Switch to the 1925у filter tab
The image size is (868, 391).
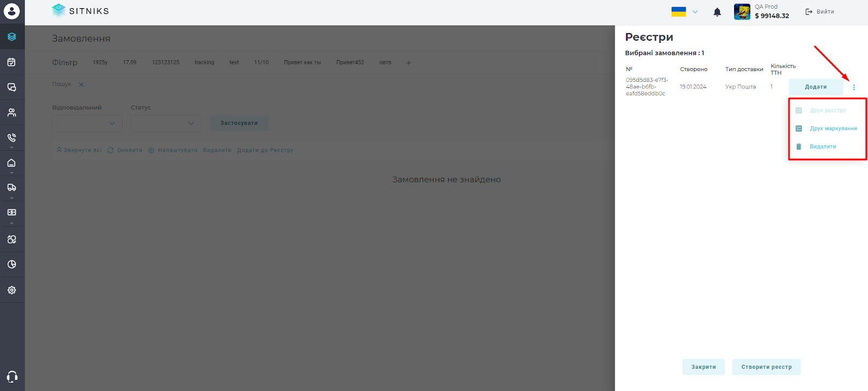[x=100, y=62]
